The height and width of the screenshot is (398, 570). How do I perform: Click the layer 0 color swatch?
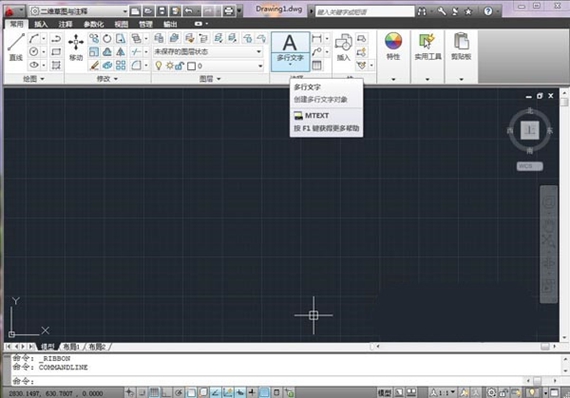192,66
